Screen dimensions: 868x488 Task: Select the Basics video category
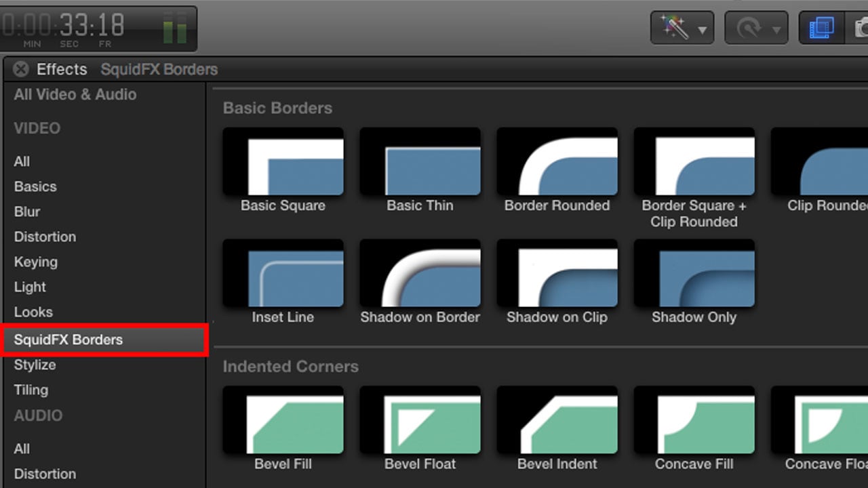coord(35,186)
